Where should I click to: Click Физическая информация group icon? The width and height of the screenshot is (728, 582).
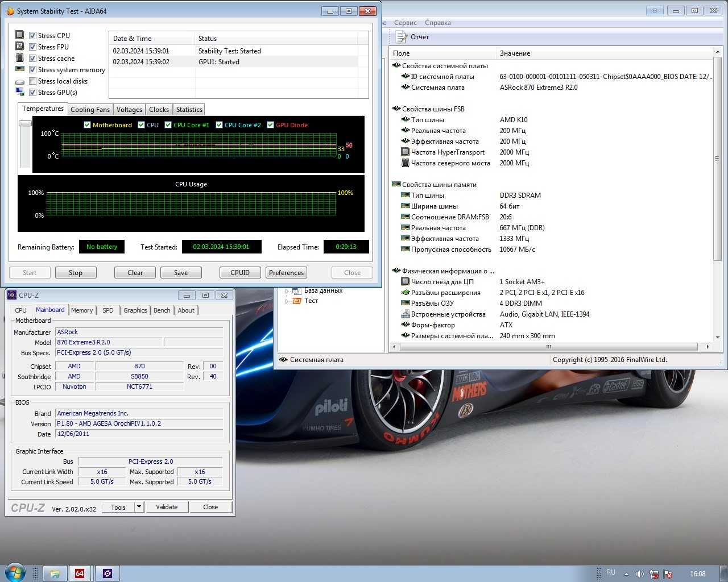pos(396,271)
